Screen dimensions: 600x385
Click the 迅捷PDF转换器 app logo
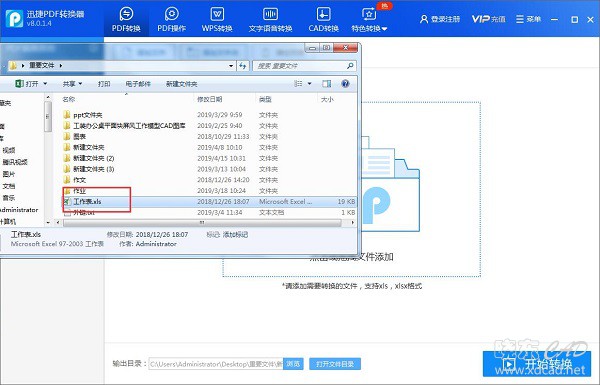14,18
